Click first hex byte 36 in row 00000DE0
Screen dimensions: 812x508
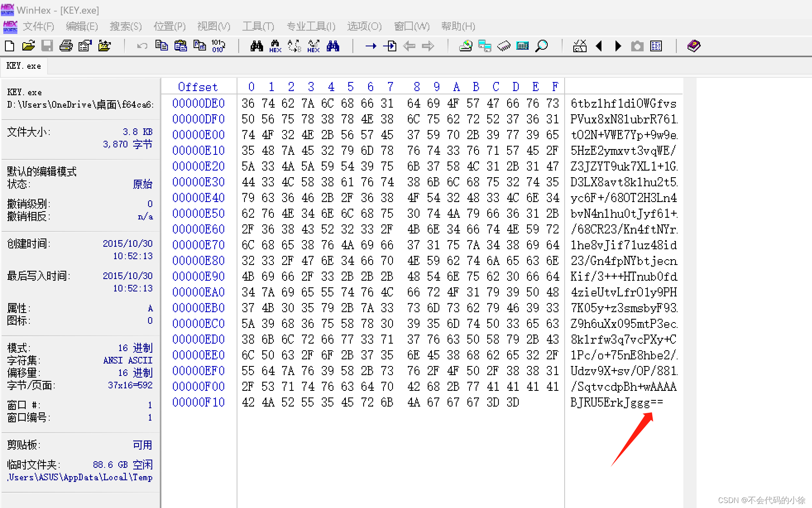[x=248, y=103]
